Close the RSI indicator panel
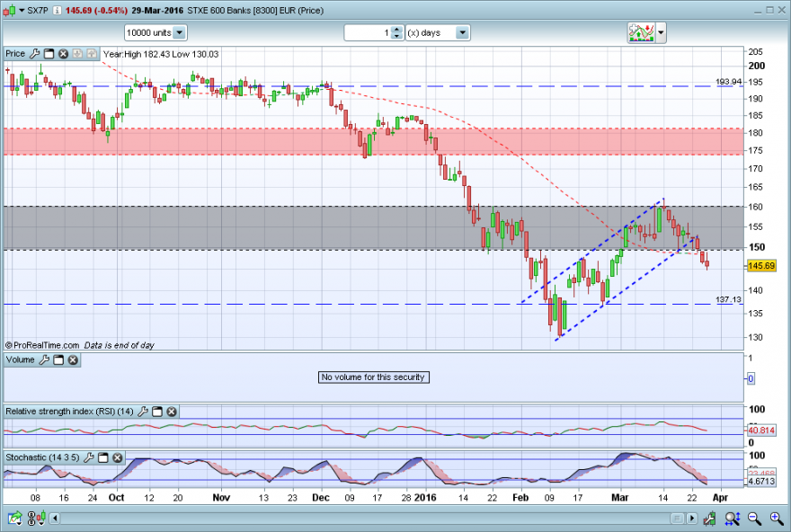791x532 pixels. pyautogui.click(x=172, y=412)
